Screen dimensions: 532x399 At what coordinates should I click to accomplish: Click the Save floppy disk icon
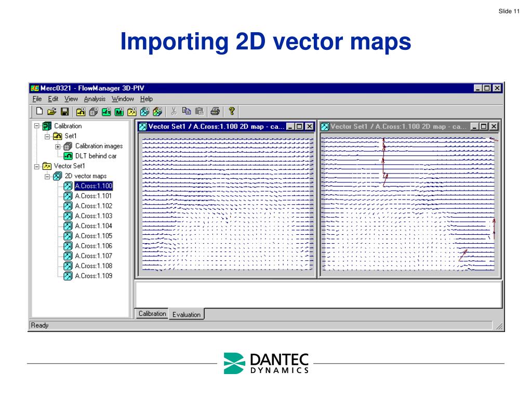[64, 111]
